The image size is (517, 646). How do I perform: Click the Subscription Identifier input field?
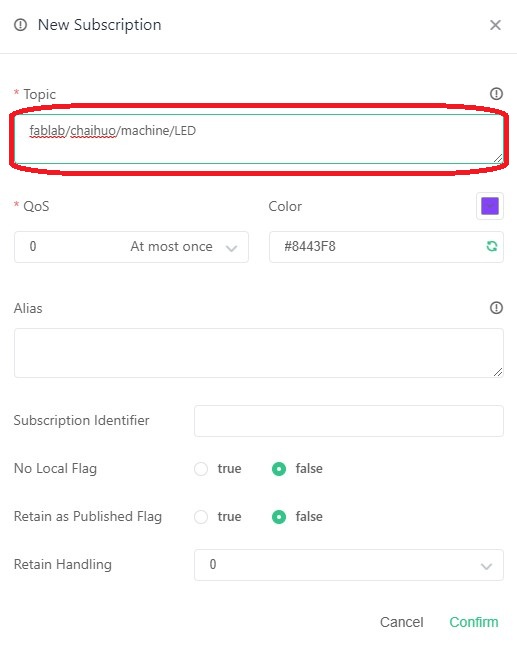[349, 421]
